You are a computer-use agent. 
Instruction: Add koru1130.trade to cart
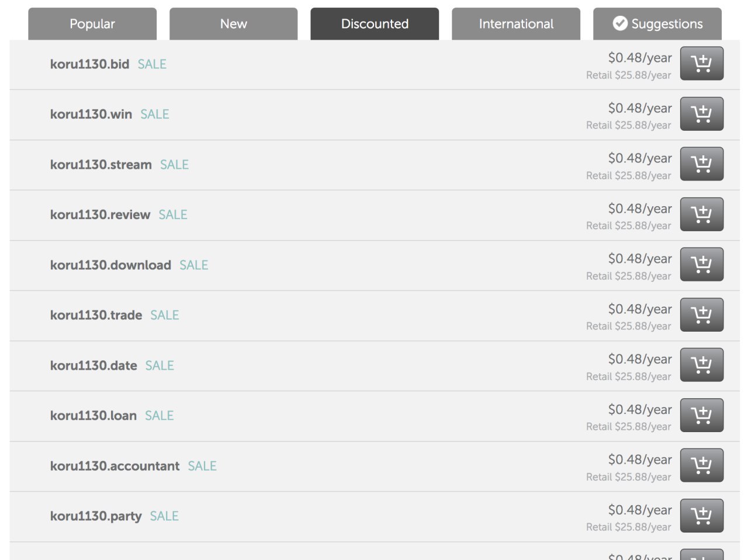coord(702,315)
